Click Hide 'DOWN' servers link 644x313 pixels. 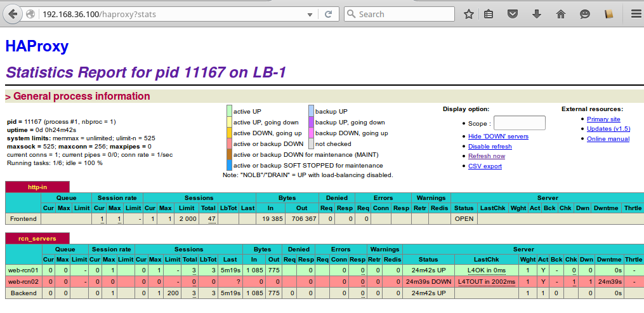498,137
